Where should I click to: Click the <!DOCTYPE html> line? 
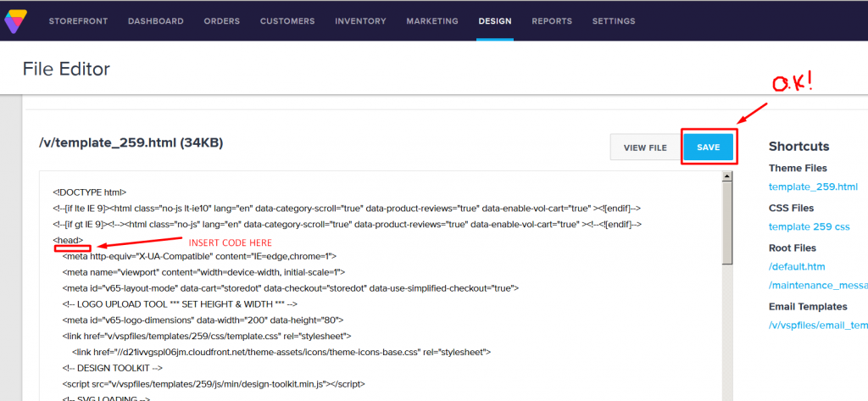[x=90, y=192]
